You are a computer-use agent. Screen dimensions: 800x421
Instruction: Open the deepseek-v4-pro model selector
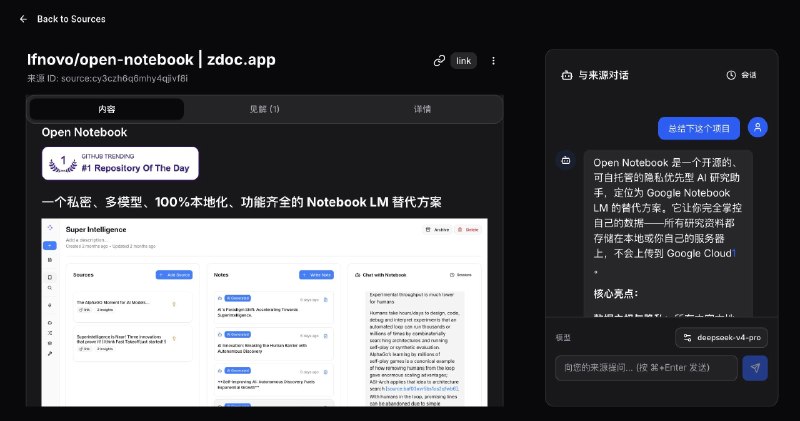pos(721,337)
